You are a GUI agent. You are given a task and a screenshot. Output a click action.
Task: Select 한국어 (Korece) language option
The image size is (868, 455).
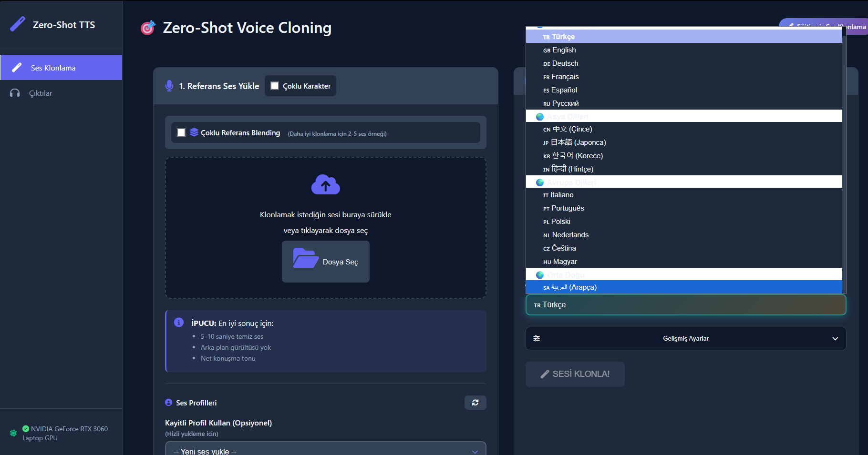tap(684, 156)
